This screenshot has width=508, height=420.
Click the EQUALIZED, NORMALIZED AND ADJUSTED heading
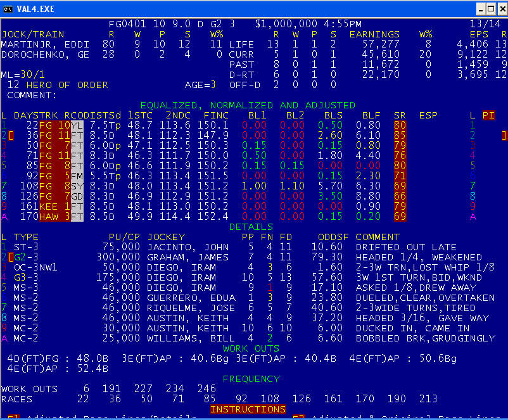coord(248,105)
